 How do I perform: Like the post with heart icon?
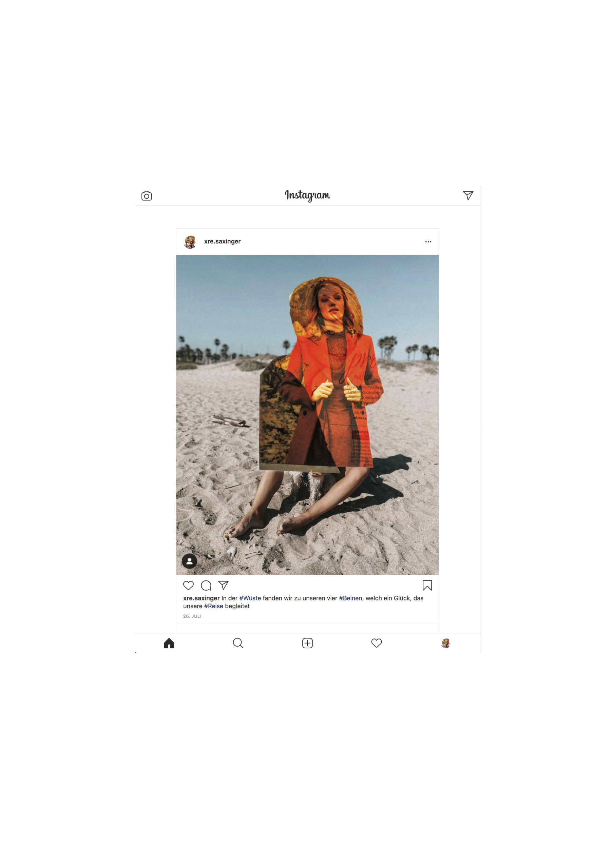(x=188, y=585)
